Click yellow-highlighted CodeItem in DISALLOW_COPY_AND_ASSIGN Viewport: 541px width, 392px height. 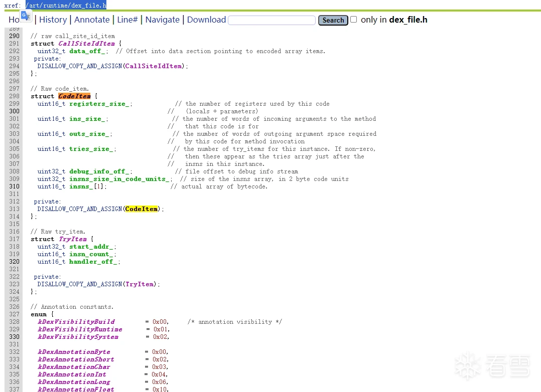tap(142, 209)
